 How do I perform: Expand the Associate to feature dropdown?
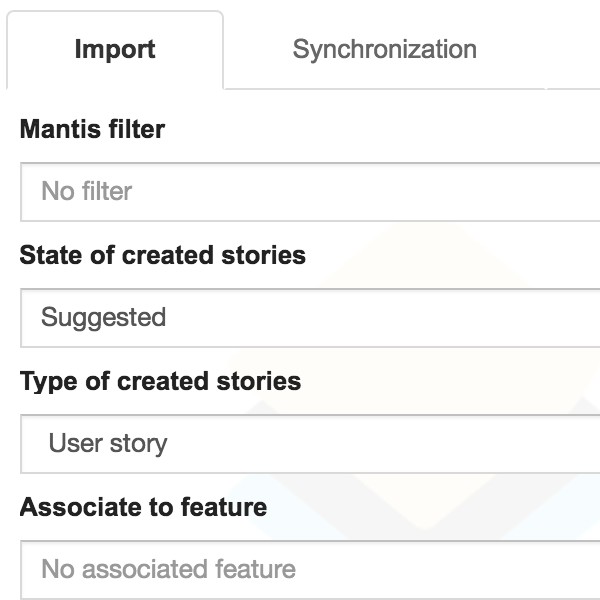pos(310,570)
